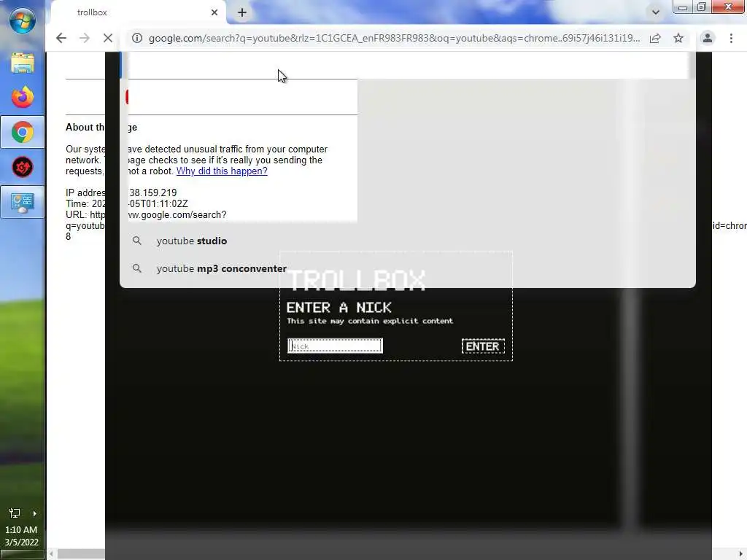This screenshot has width=747, height=560.
Task: Click the 'About th' heading text
Action: coord(85,127)
